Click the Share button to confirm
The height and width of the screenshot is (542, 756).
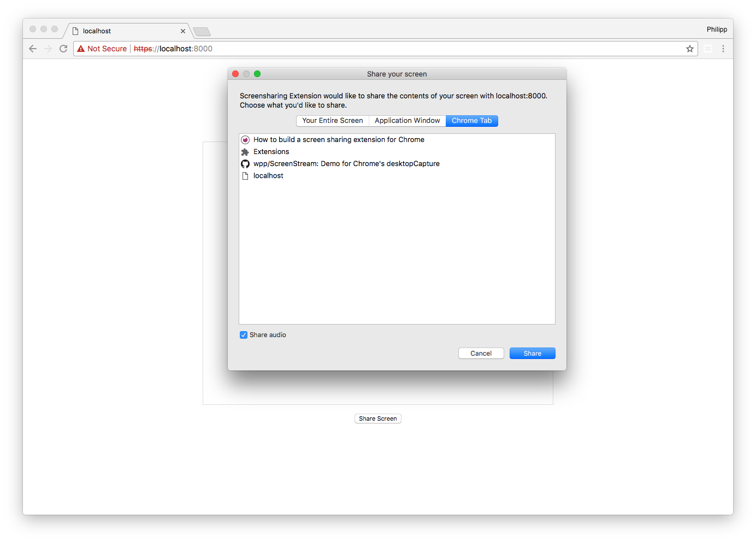click(532, 353)
